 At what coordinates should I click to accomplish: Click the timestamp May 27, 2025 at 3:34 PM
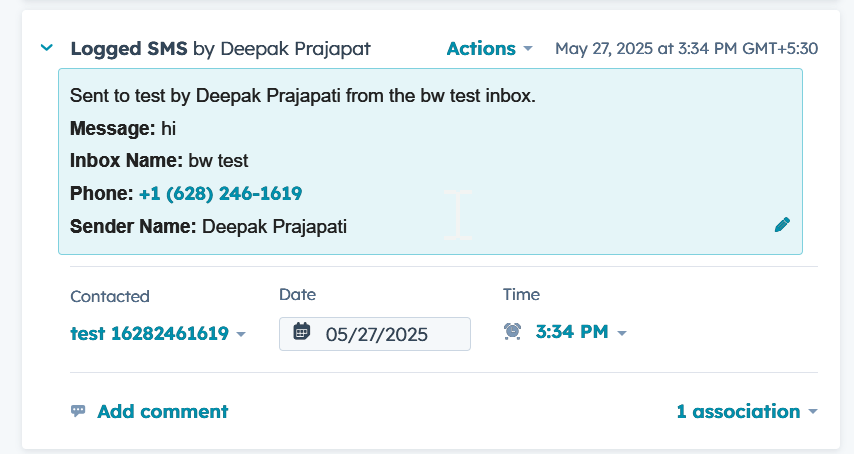[686, 48]
